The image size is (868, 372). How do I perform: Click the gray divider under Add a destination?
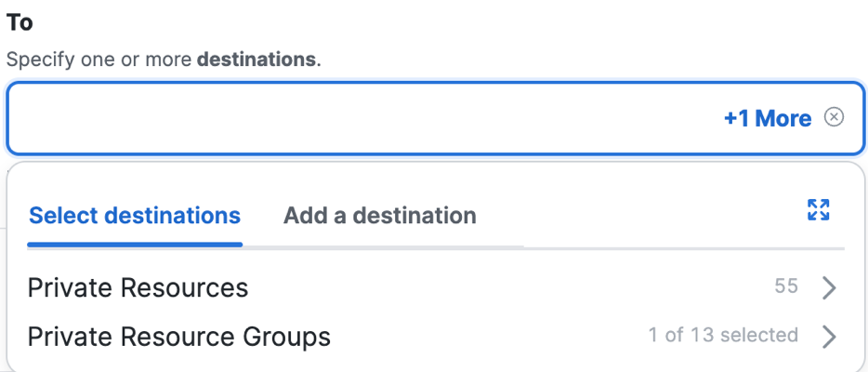point(383,246)
